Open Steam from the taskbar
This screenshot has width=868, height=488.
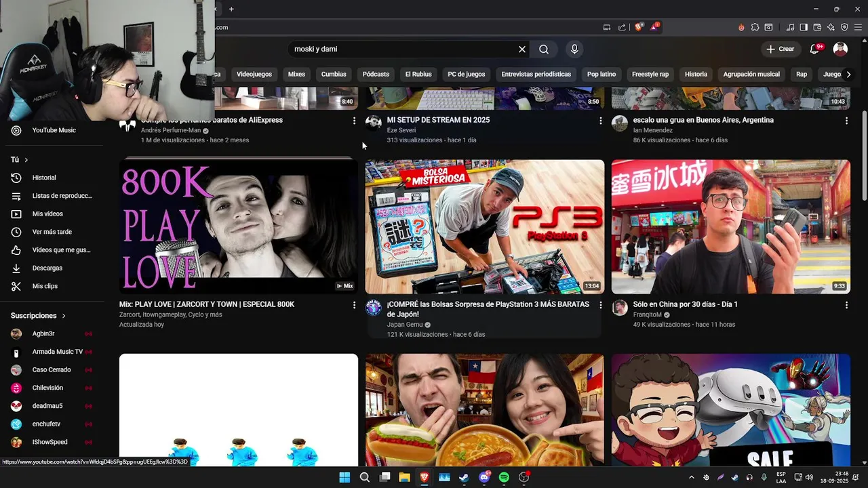(x=464, y=477)
